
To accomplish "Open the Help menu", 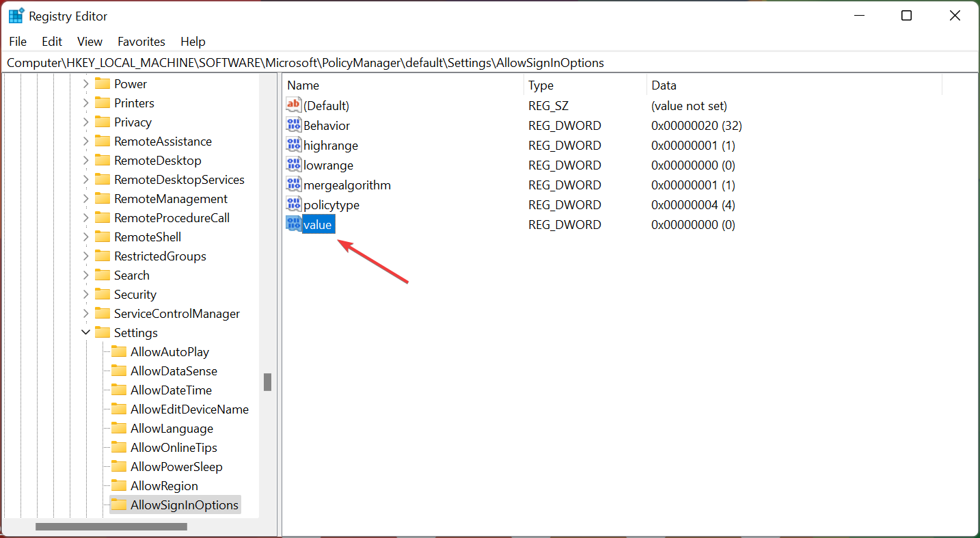I will click(x=193, y=42).
